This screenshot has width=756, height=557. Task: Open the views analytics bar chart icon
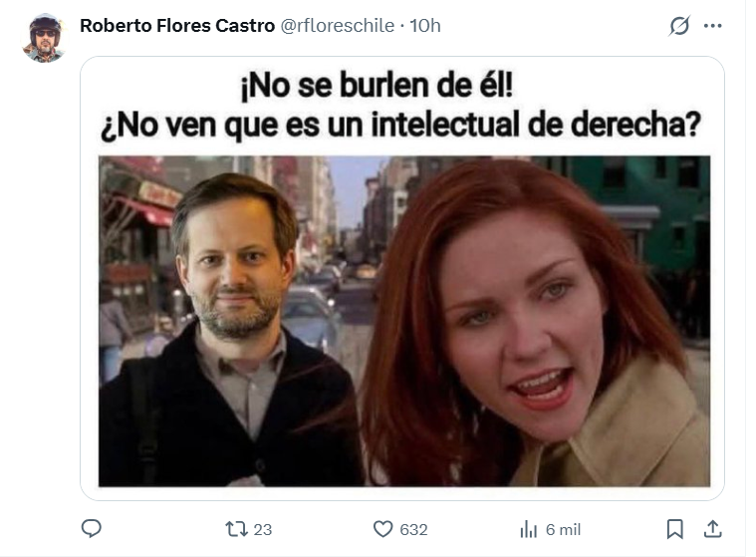click(529, 529)
